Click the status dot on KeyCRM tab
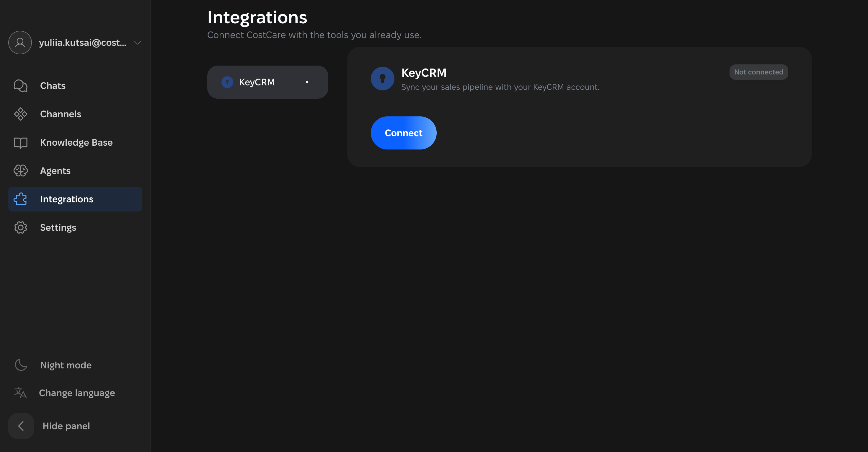This screenshot has width=868, height=452. pos(307,82)
